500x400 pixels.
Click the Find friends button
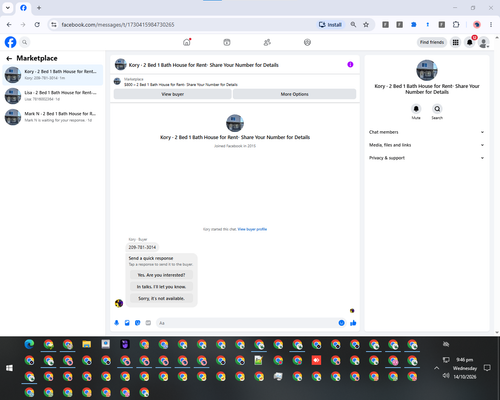[x=432, y=42]
